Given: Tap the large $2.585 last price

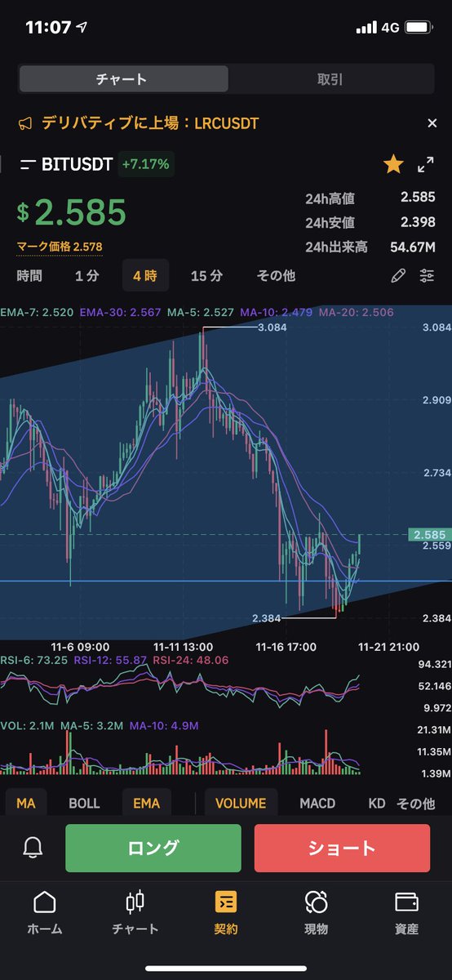Looking at the screenshot, I should click(x=72, y=212).
